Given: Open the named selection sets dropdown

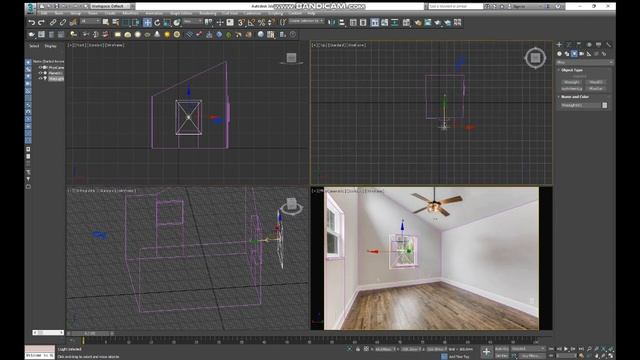Looking at the screenshot, I should pos(307,21).
